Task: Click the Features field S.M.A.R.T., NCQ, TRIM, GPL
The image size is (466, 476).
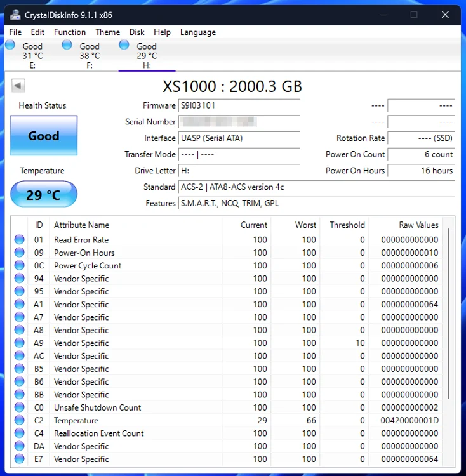Action: [317, 203]
